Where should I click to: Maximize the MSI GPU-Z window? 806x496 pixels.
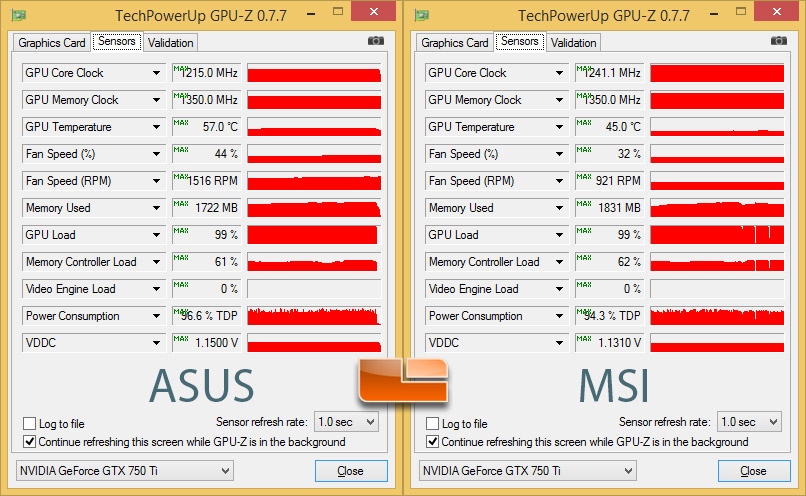pos(741,11)
